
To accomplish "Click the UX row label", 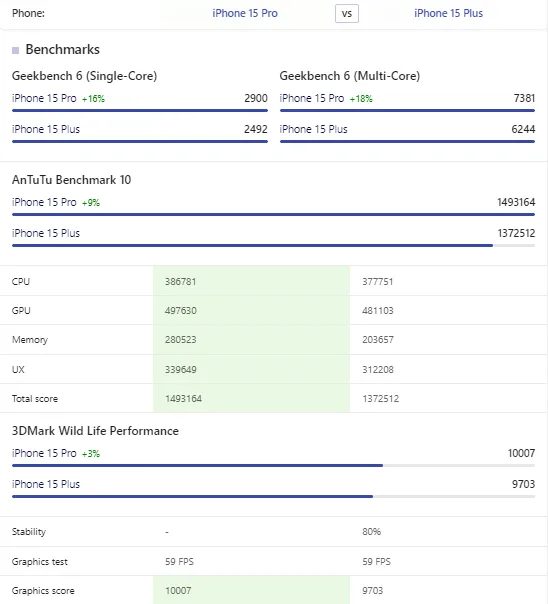I will (x=18, y=369).
